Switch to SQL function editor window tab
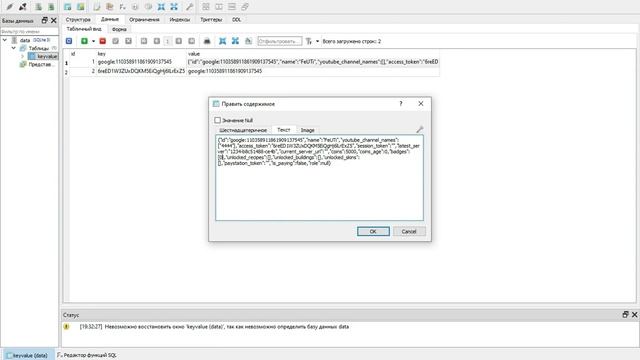640x360 pixels. [87, 355]
